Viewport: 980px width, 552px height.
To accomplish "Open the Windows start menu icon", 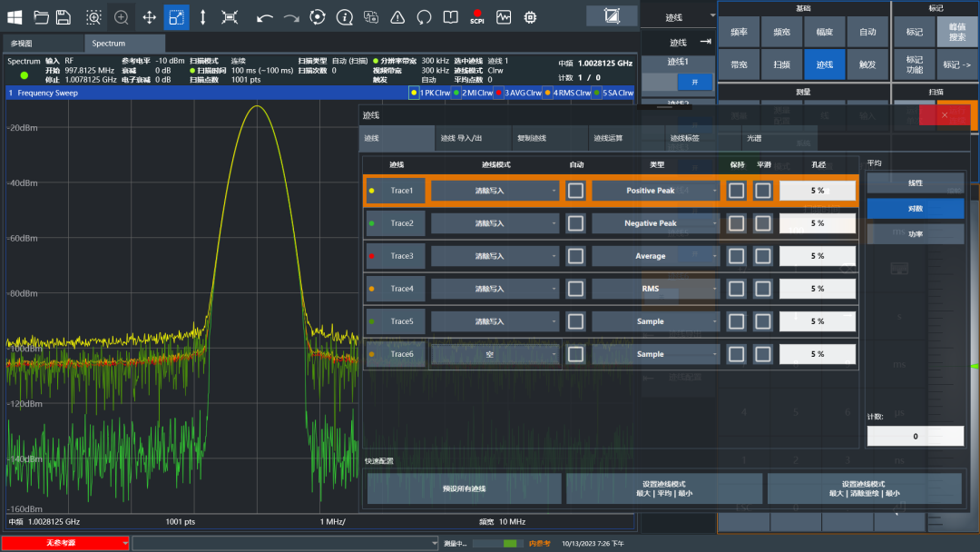I will click(x=15, y=17).
